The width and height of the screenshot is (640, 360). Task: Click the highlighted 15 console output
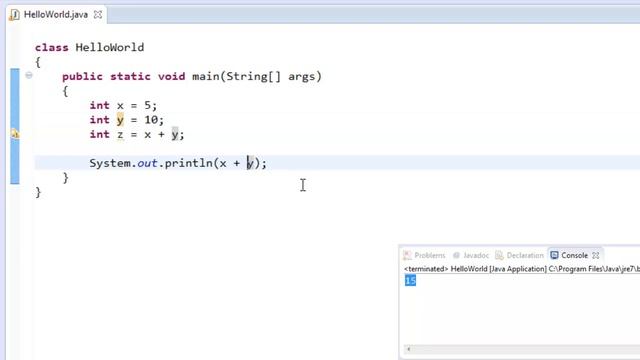[x=410, y=280]
